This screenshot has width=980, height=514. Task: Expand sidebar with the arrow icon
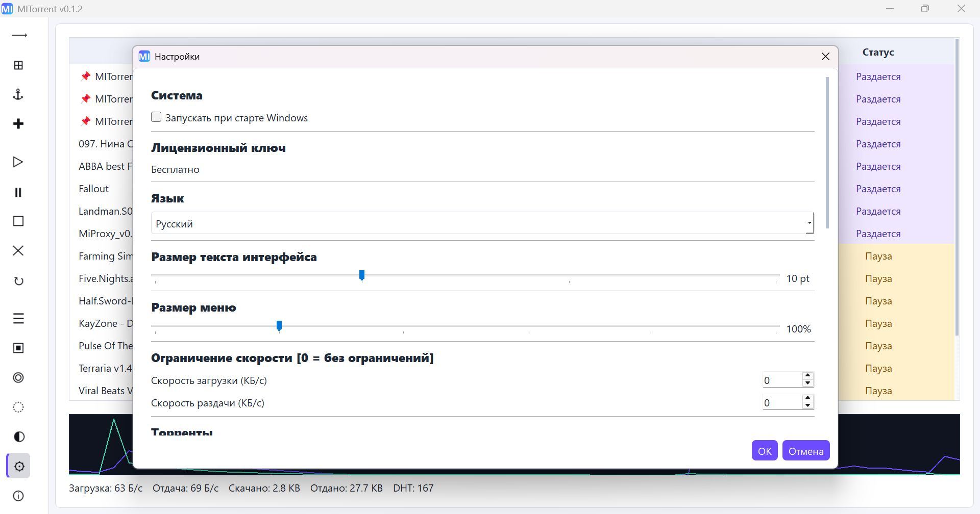[19, 35]
